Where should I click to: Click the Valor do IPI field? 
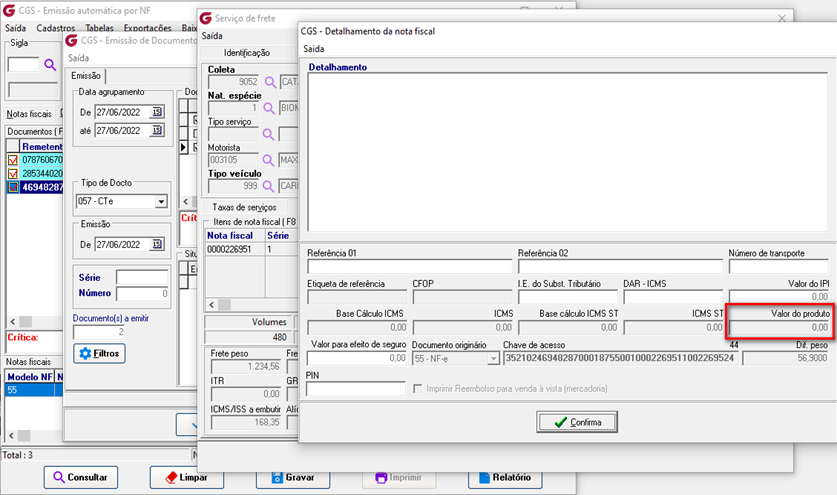[779, 296]
